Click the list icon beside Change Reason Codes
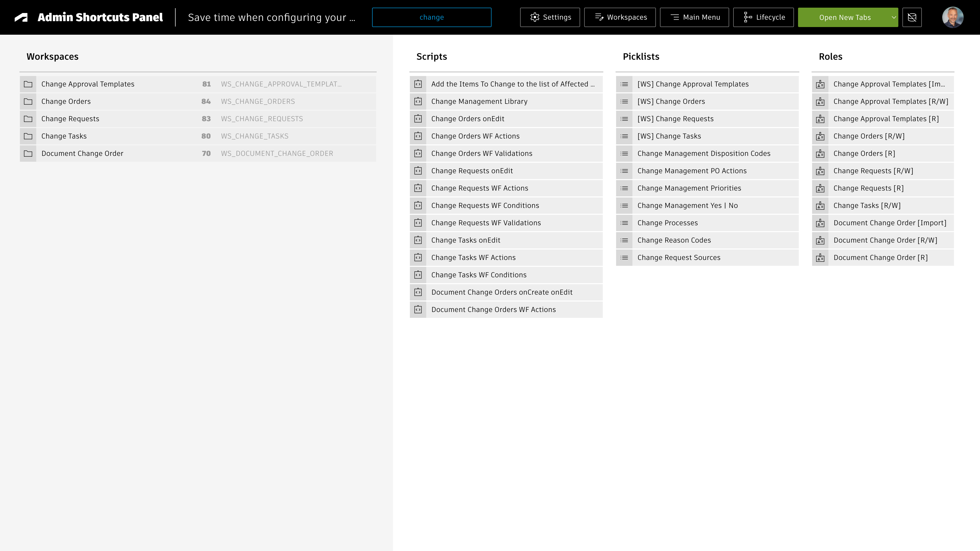The height and width of the screenshot is (551, 980). tap(624, 240)
